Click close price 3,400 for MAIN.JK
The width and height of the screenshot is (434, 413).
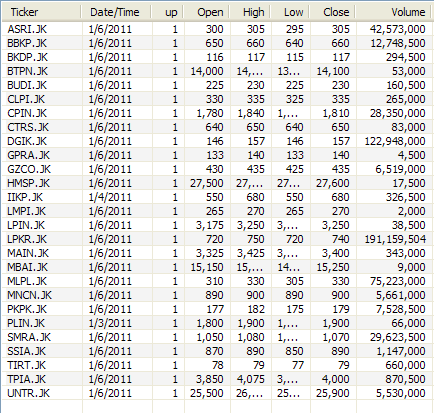click(x=336, y=253)
